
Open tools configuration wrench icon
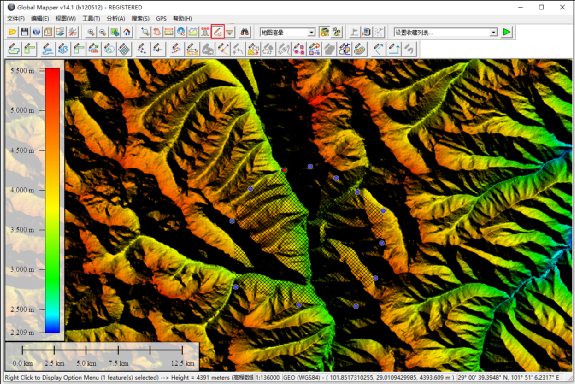(72, 32)
